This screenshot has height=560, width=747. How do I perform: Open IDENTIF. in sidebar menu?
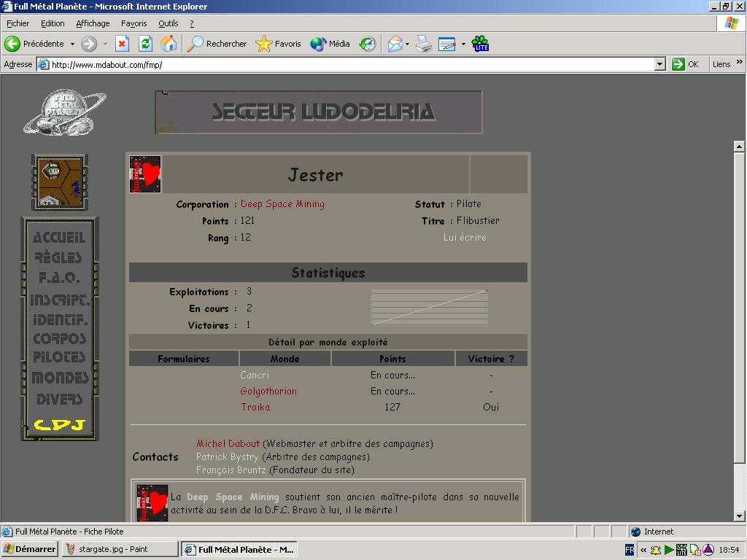point(60,320)
